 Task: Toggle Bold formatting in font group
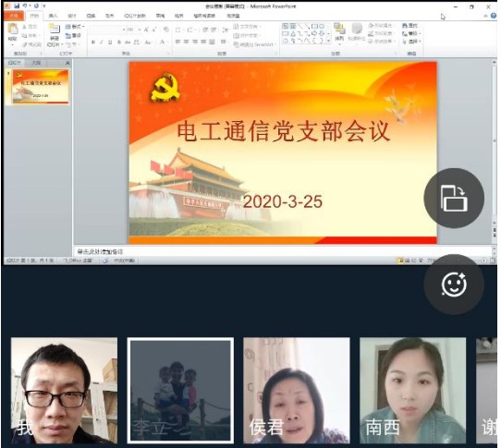[x=93, y=42]
